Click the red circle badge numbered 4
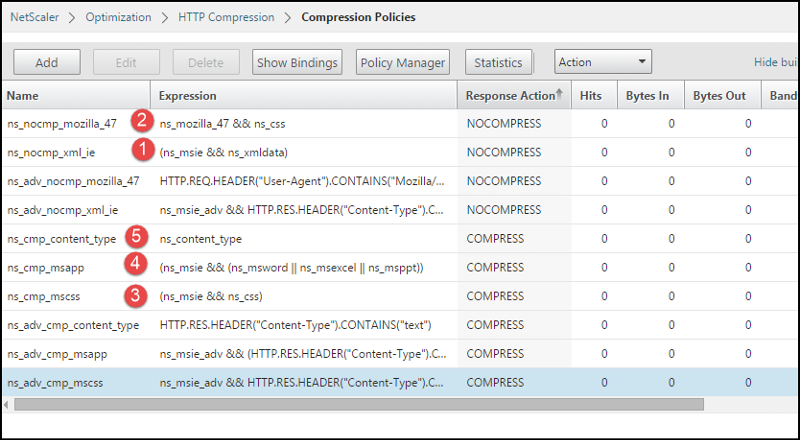This screenshot has width=800, height=440. point(135,264)
